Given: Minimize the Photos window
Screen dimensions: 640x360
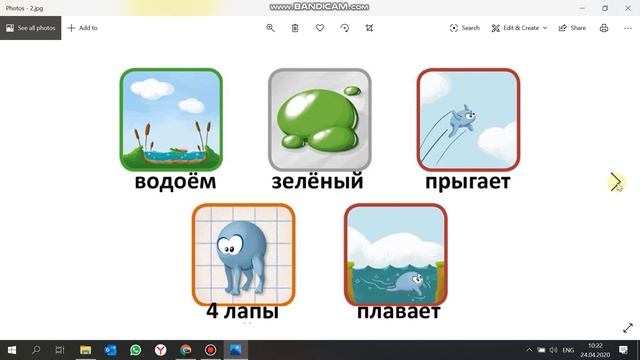Looking at the screenshot, I should pyautogui.click(x=582, y=8).
